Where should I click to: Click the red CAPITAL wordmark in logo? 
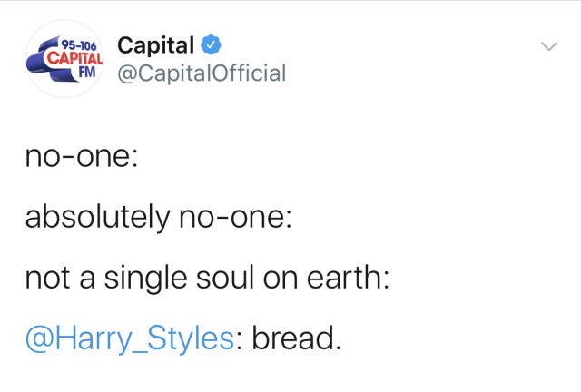pos(74,59)
